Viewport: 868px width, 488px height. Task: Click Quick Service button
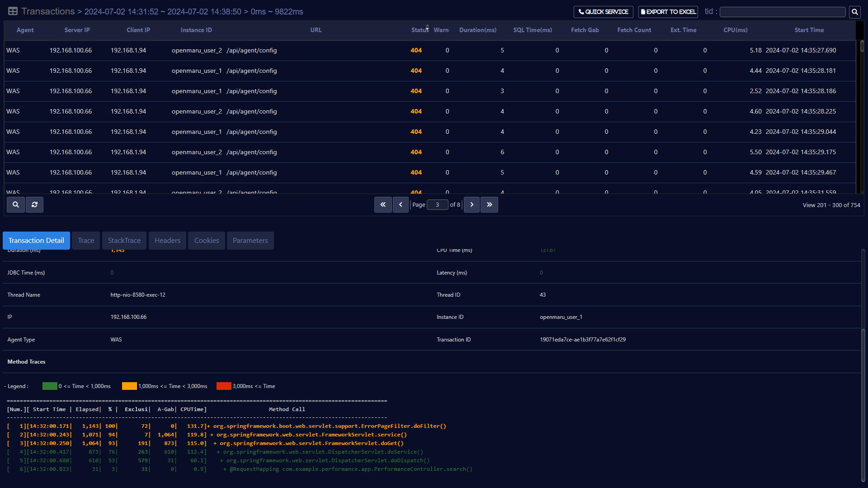pos(603,12)
